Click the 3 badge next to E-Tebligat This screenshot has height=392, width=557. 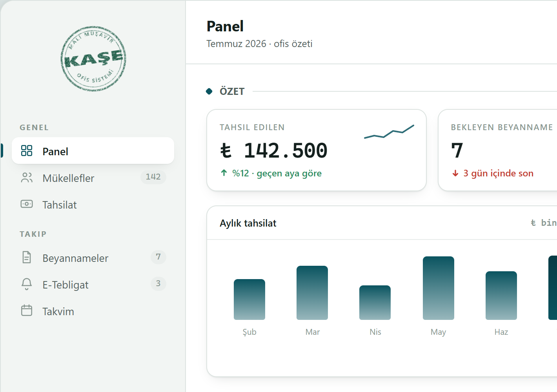coord(158,284)
